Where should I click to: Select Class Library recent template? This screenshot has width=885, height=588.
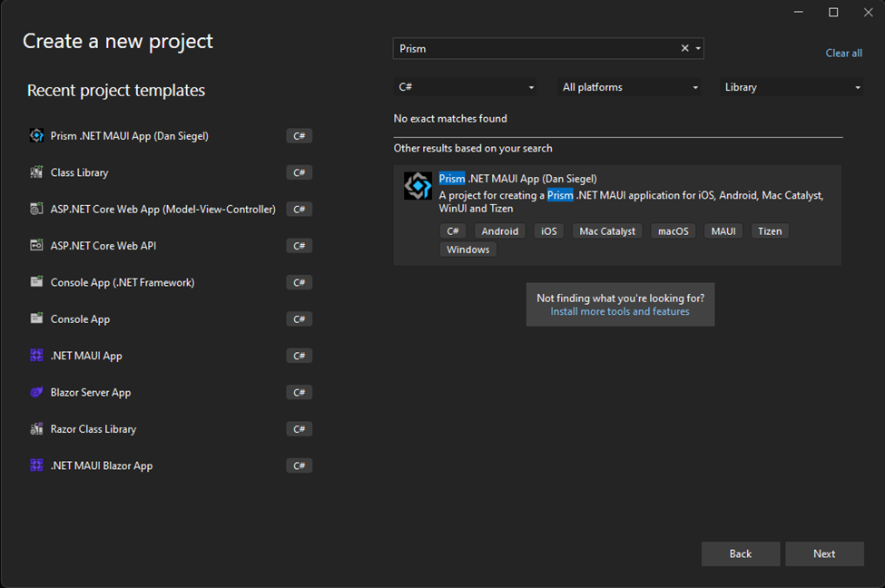point(171,172)
